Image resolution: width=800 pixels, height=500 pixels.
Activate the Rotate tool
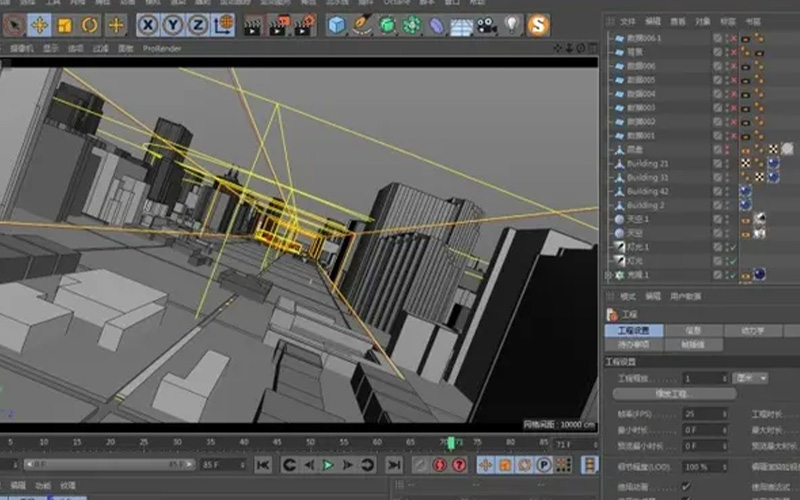click(x=90, y=24)
